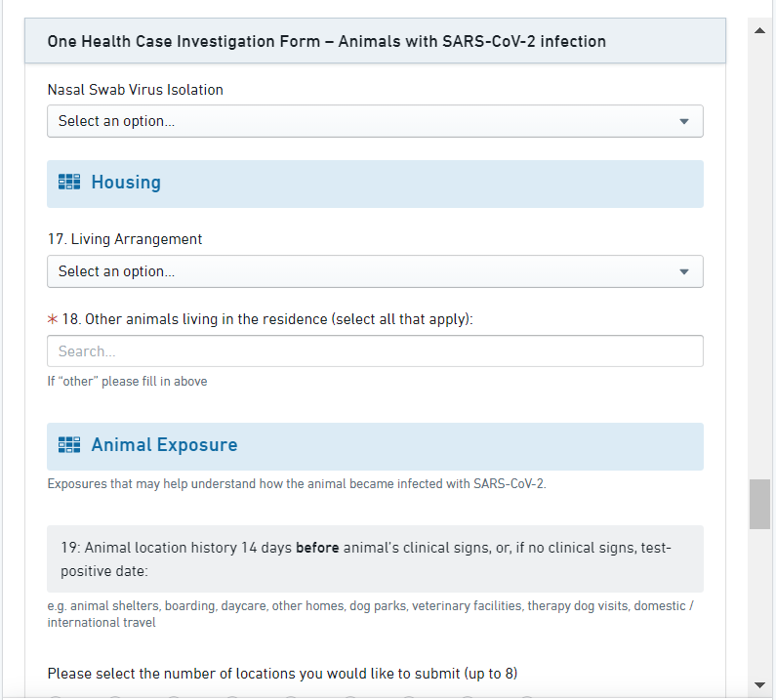
Task: Click the 'number of locations' prompt text
Action: click(282, 674)
